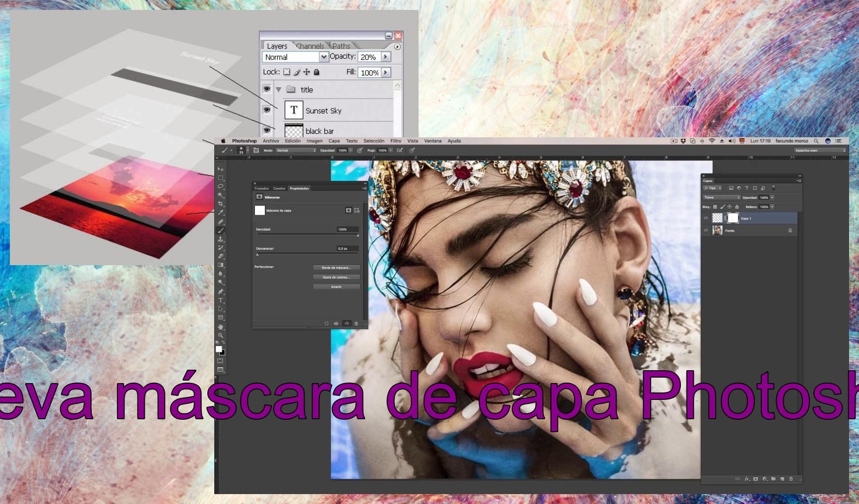Toggle lock transparent pixels in Capas panel
This screenshot has width=859, height=504.
[715, 207]
